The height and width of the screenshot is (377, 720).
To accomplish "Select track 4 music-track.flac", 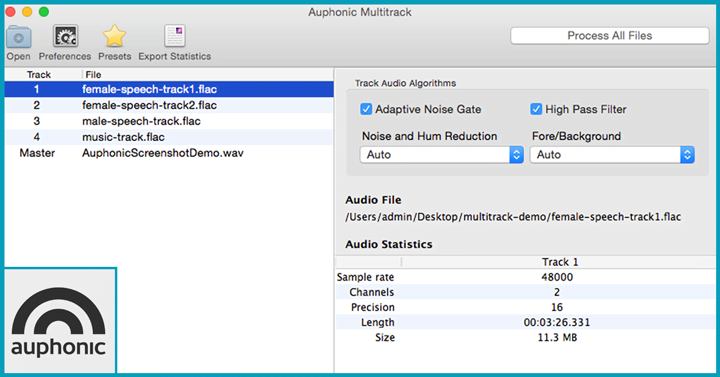I will (x=169, y=137).
